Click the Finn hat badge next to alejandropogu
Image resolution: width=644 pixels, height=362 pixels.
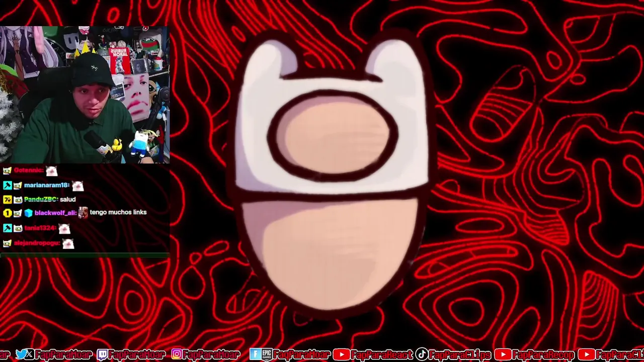click(7, 243)
